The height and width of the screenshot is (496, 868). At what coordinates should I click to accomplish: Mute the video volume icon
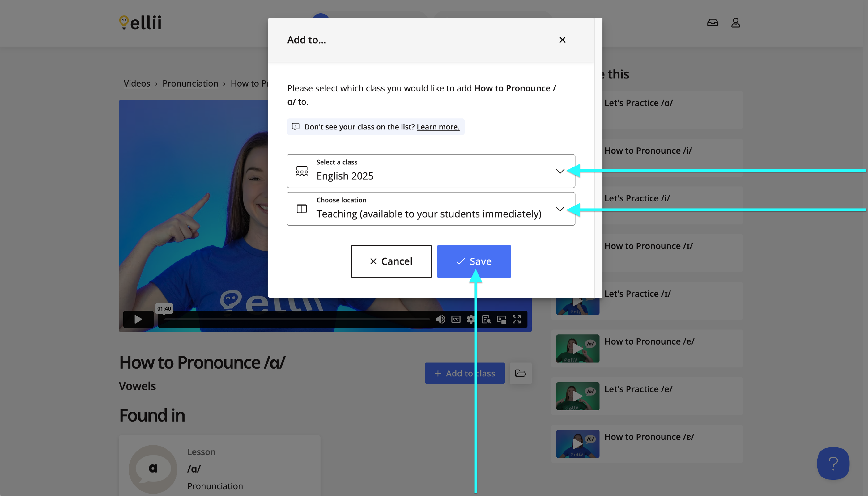coord(440,319)
